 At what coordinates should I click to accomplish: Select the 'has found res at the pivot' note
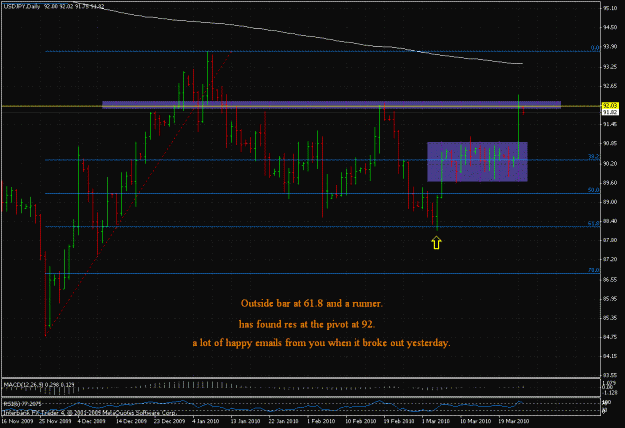click(307, 324)
